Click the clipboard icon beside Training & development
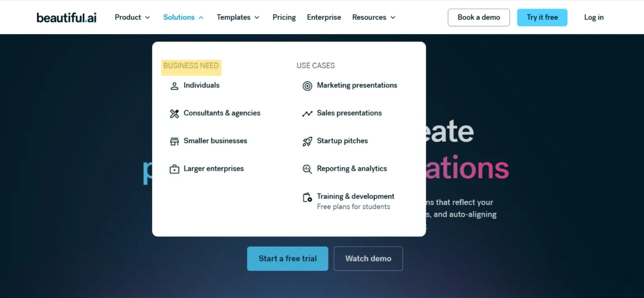 [x=307, y=198]
